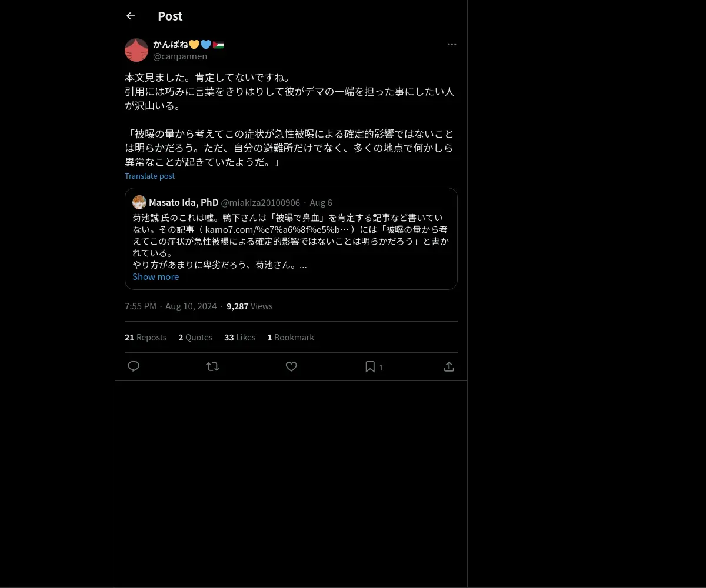Viewport: 706px width, 588px height.
Task: Open the three-dot more options menu
Action: tap(452, 44)
